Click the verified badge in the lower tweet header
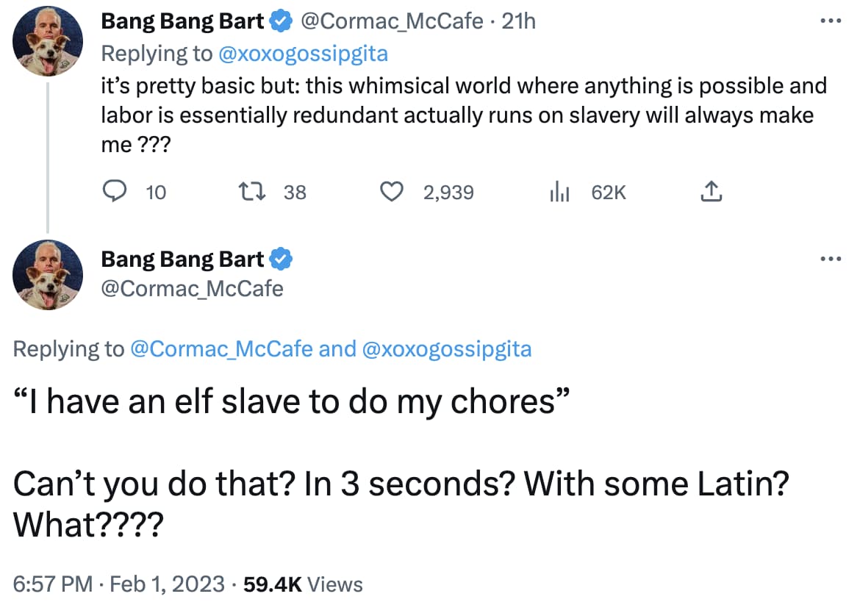The image size is (860, 616). coord(282,259)
